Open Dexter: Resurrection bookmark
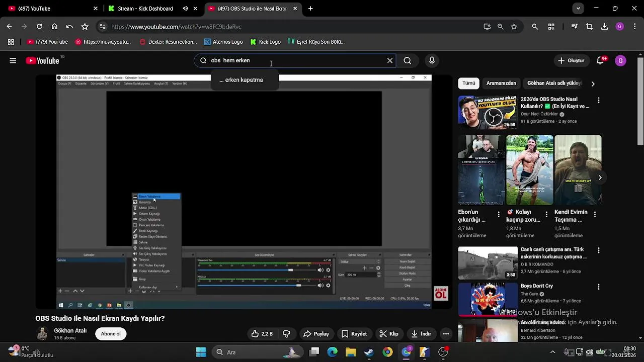The width and height of the screenshot is (644, 362). pyautogui.click(x=168, y=42)
